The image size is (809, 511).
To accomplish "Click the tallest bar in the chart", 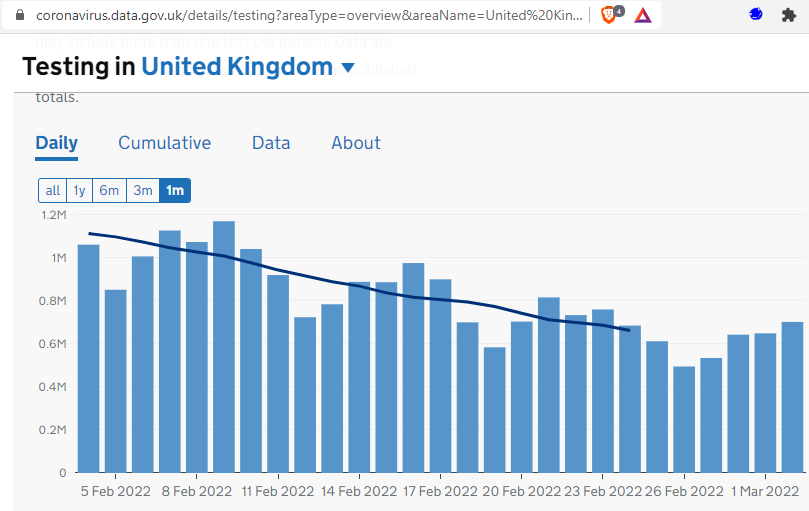I will point(224,346).
